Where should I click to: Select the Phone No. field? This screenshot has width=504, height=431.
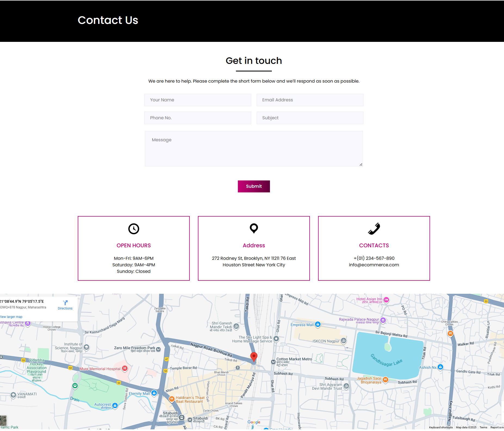point(198,118)
